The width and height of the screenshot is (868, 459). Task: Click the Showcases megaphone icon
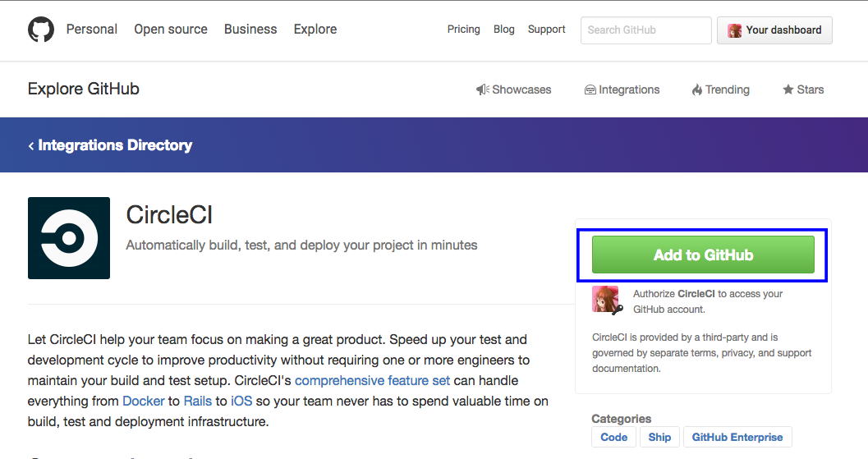[x=482, y=90]
